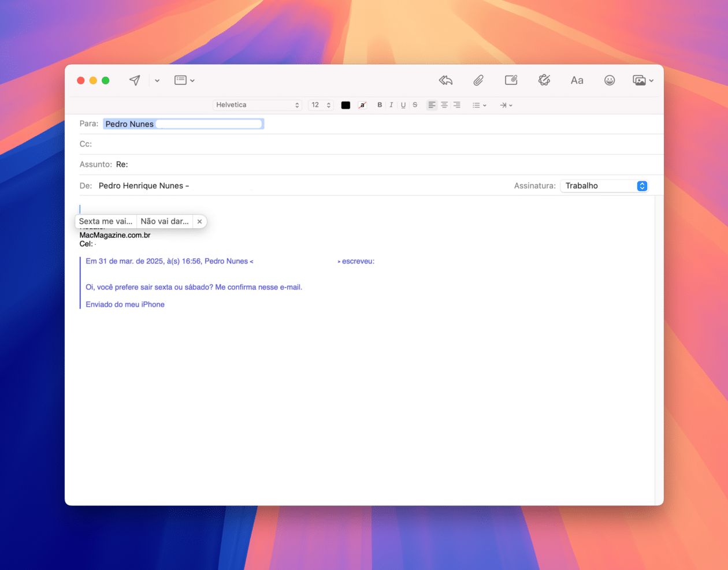Open the list style dropdown
The height and width of the screenshot is (570, 728).
[x=480, y=105]
